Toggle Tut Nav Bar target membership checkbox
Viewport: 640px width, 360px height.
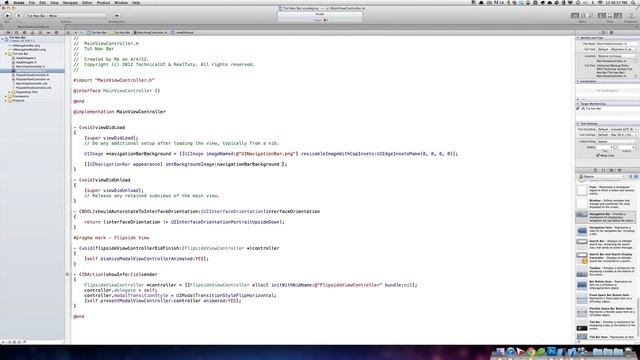coord(578,109)
